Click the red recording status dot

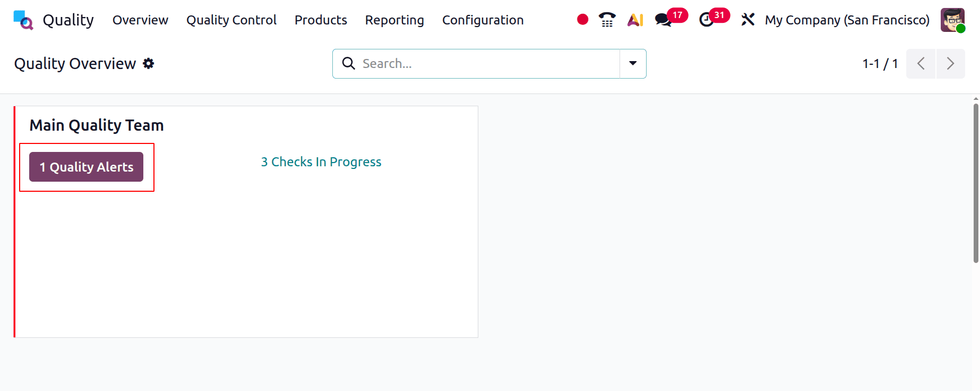point(582,20)
